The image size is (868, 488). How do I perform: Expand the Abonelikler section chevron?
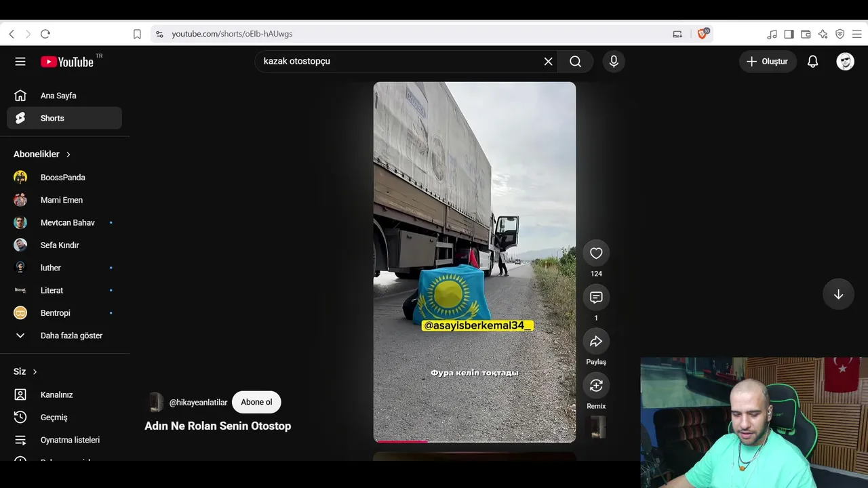[68, 155]
